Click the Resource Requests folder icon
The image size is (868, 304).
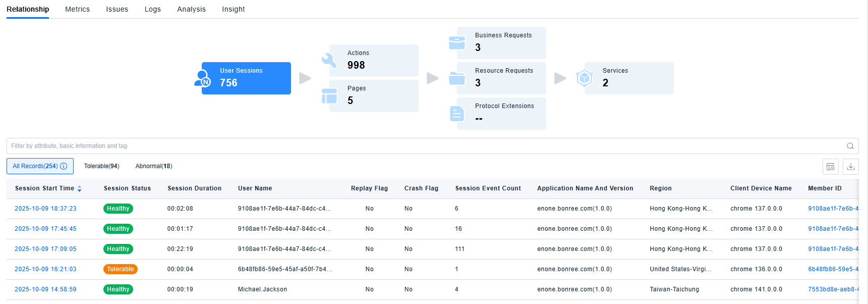457,78
